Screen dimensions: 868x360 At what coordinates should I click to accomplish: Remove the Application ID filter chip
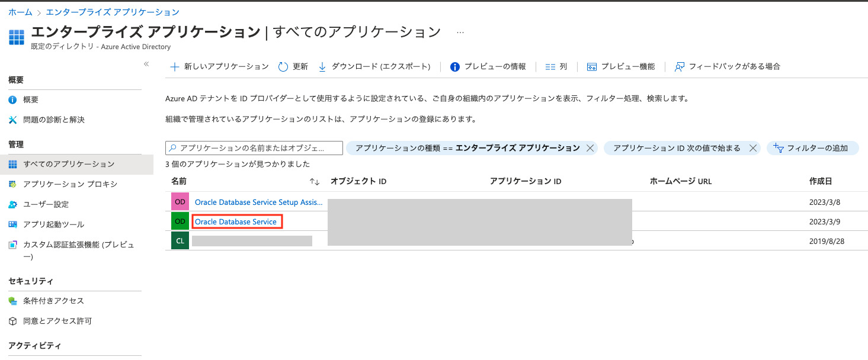click(x=753, y=148)
